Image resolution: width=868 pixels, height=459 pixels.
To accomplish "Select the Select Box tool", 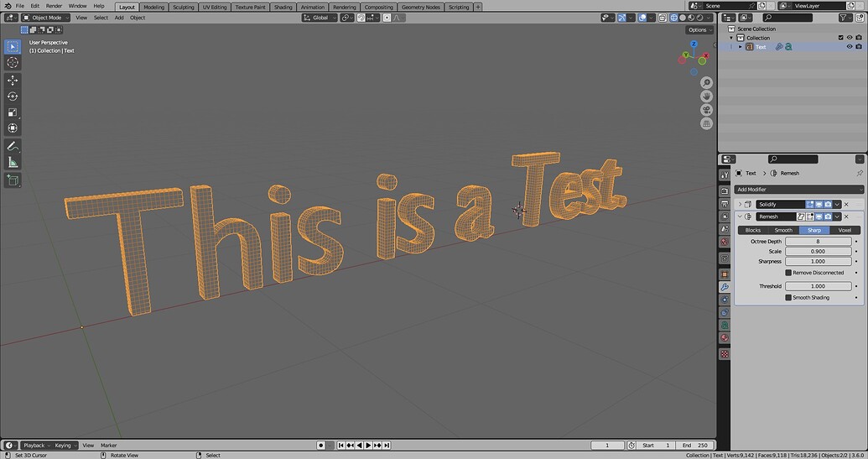I will tap(13, 46).
